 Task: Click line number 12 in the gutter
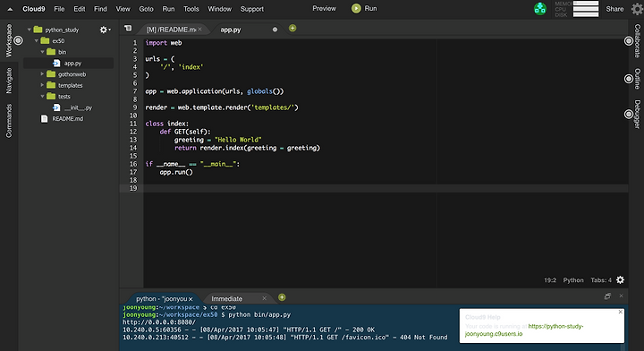[133, 132]
